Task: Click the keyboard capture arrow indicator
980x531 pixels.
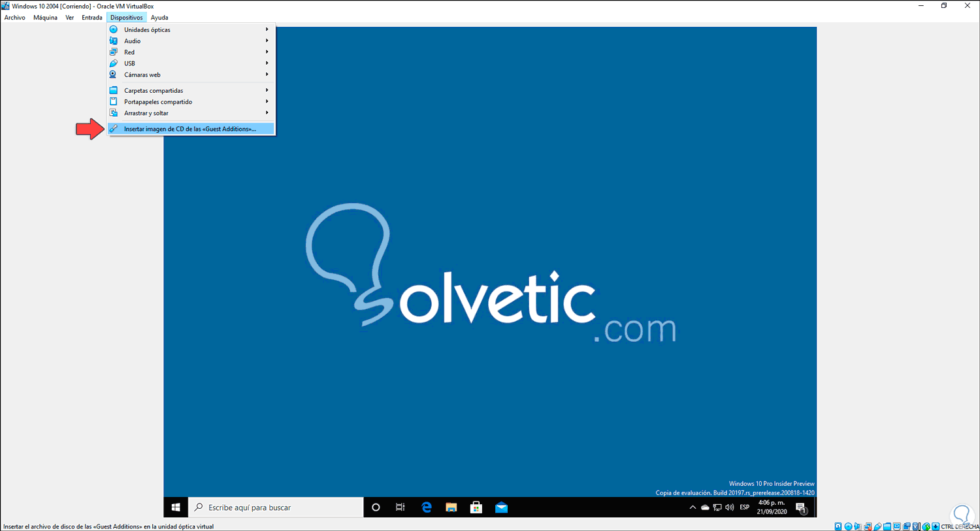Action: click(936, 526)
